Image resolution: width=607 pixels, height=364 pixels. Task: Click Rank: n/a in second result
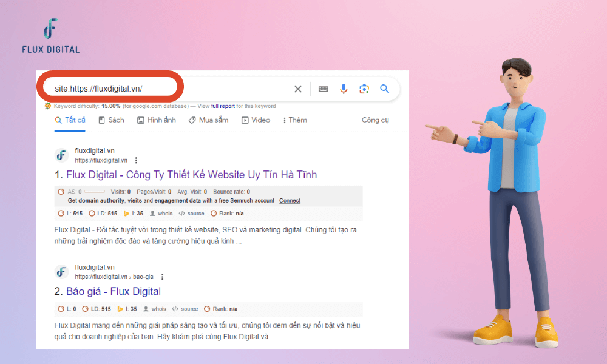[x=221, y=309]
